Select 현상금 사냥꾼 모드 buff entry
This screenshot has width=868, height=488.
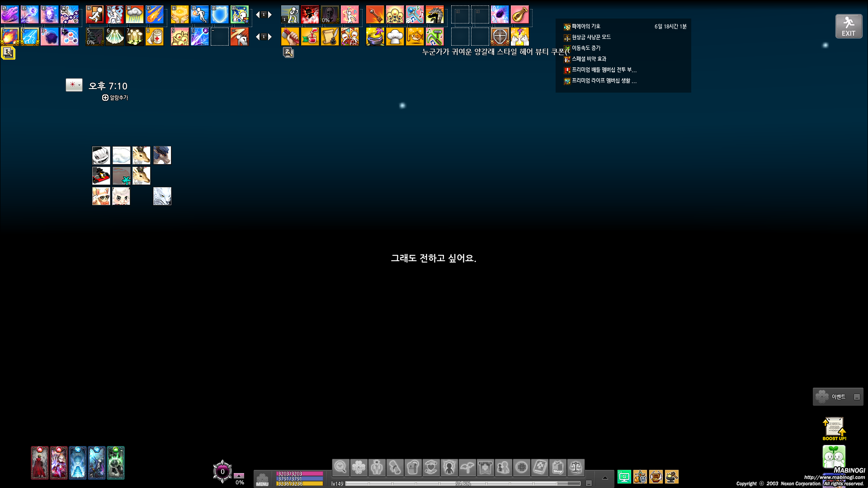591,37
